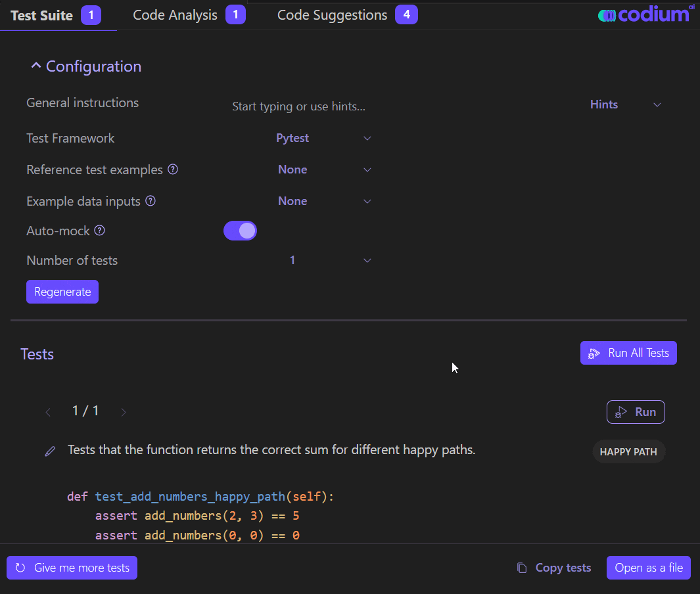Switch to the Code Suggestions tab

pyautogui.click(x=332, y=14)
